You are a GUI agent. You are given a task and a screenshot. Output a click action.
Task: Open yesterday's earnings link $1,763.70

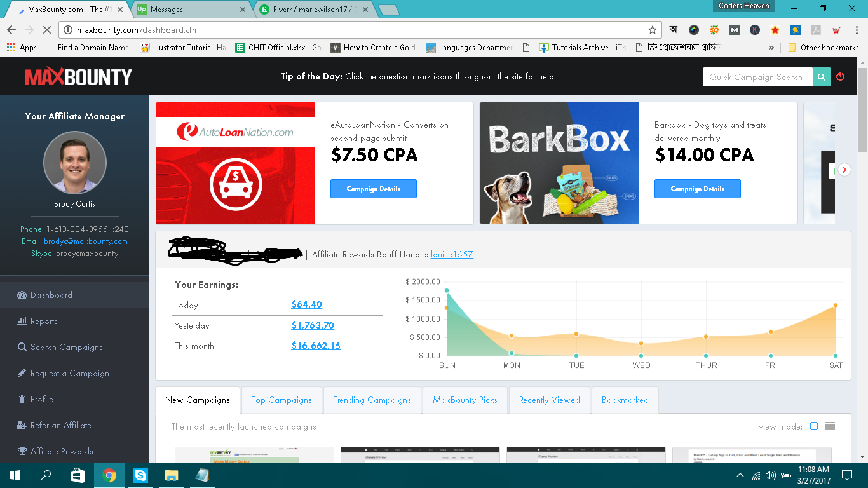point(313,325)
